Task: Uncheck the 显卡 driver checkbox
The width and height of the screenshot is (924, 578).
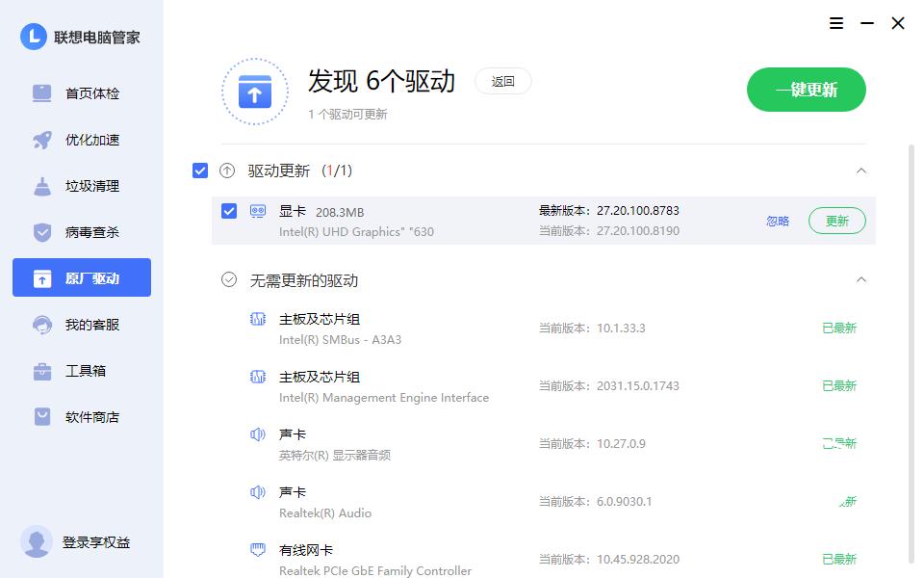Action: click(229, 211)
